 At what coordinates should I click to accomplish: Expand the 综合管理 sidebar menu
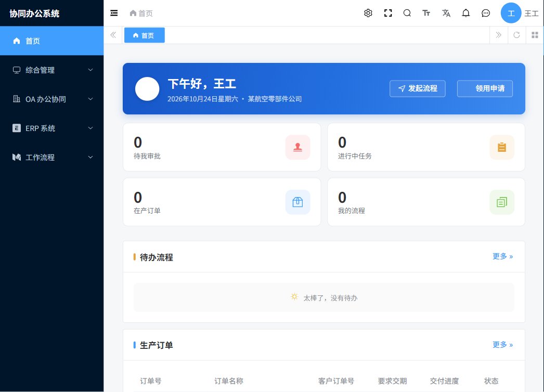click(51, 70)
